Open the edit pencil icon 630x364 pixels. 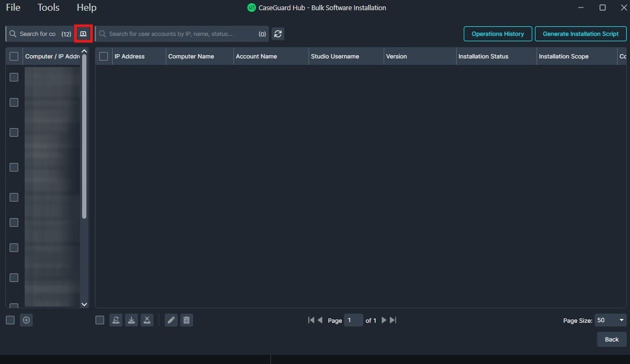coord(171,320)
